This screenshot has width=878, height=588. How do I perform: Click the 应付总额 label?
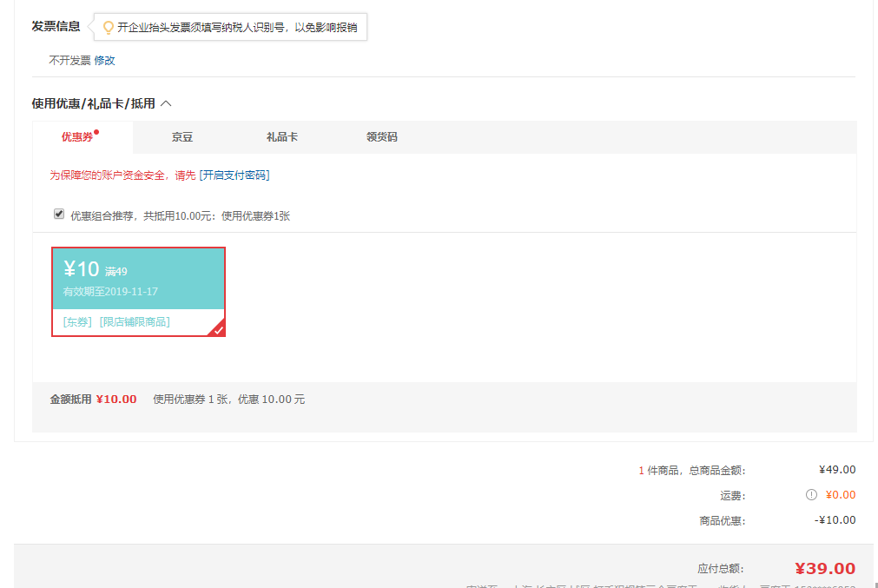pos(721,569)
